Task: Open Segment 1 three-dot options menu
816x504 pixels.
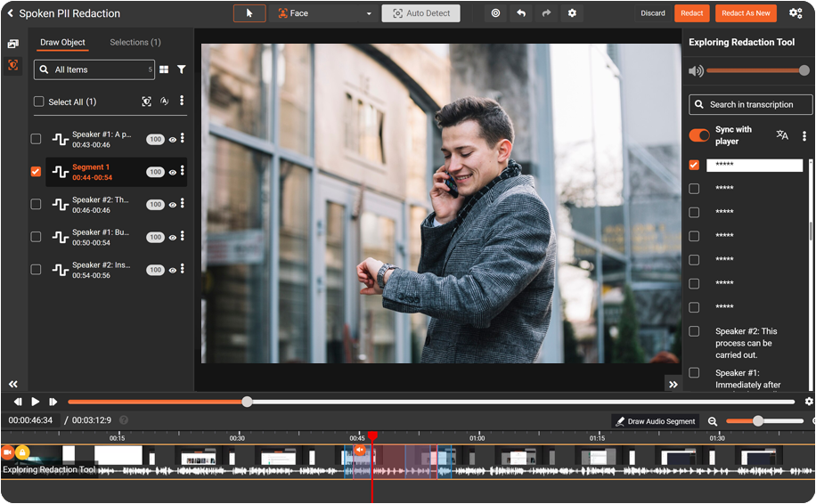Action: (183, 171)
